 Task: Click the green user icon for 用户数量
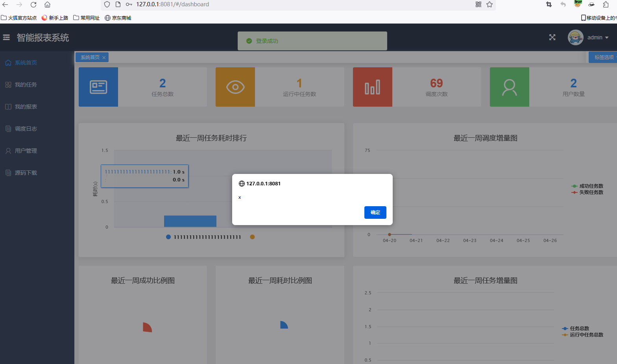tap(510, 87)
